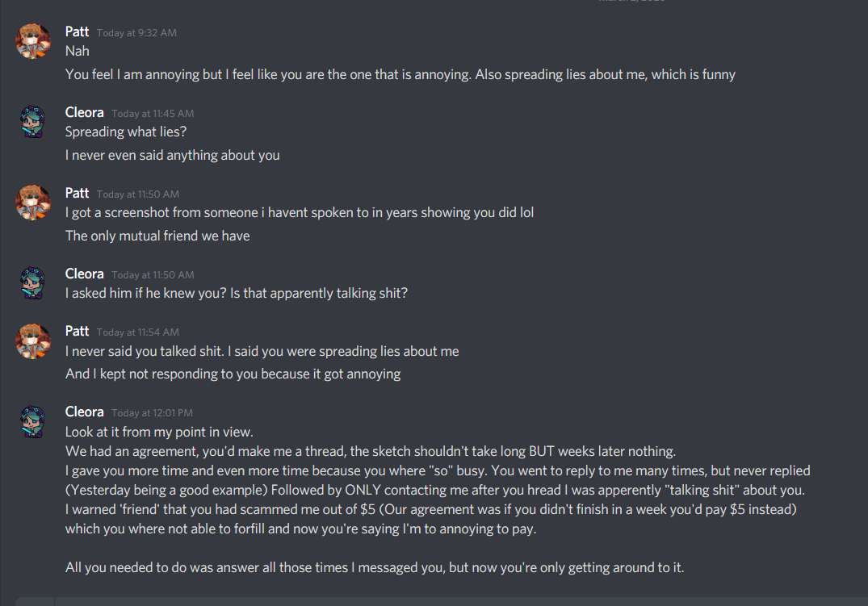Viewport: 868px width, 606px height.
Task: Click the 'Today at 11:45 AM' timestamp
Action: point(153,114)
